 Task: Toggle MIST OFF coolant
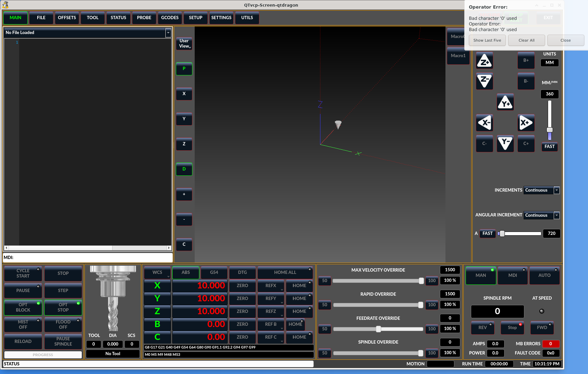coord(23,324)
